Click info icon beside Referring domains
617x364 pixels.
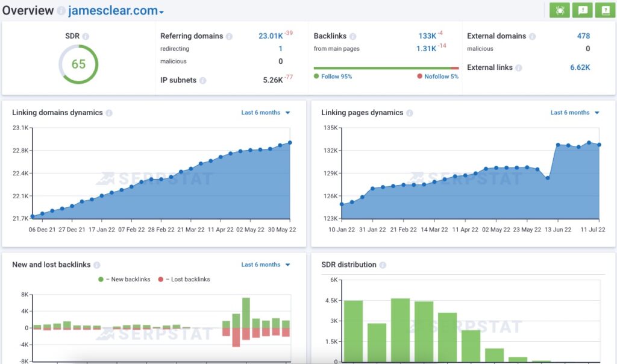point(229,36)
